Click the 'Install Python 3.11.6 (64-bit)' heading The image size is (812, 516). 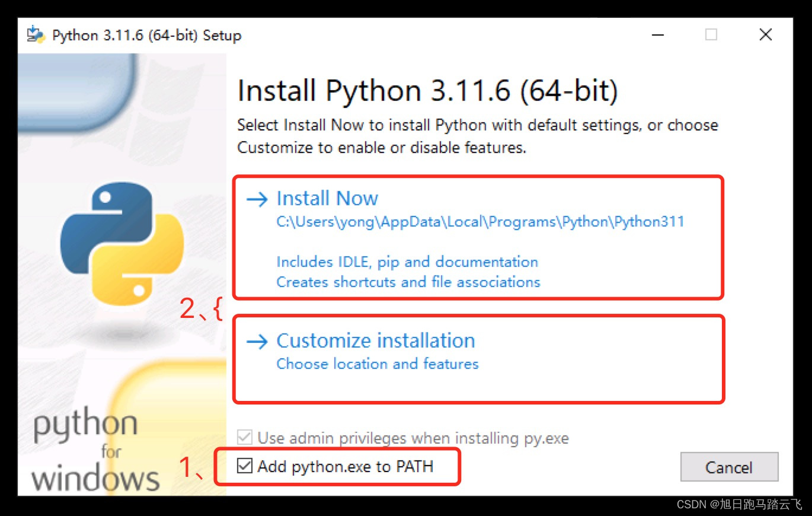pyautogui.click(x=428, y=91)
